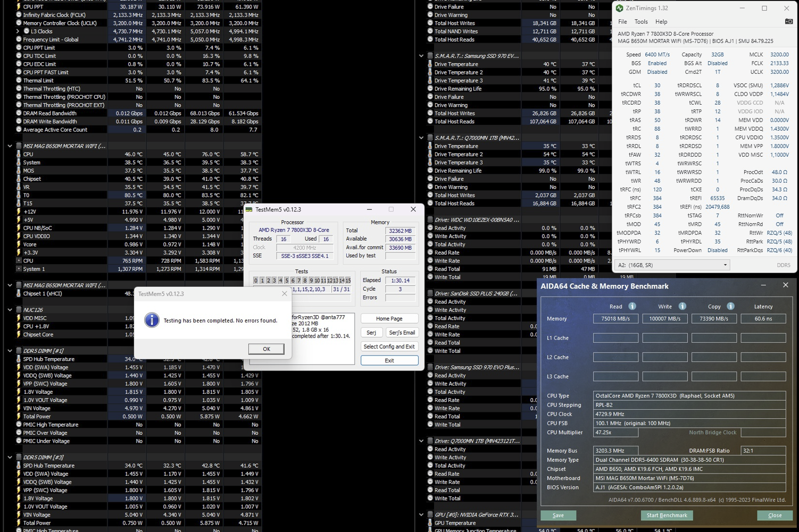Click the AMD Ryzen 7 7800X3D 8-Core link in TestMem5
Viewport: 799px width, 532px height.
(x=294, y=230)
